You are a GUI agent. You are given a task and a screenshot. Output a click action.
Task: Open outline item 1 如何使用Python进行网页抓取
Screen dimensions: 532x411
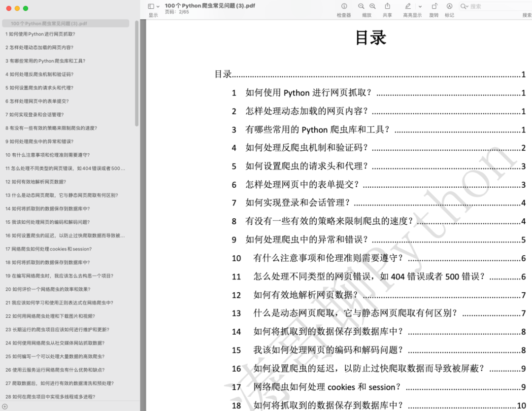point(40,34)
